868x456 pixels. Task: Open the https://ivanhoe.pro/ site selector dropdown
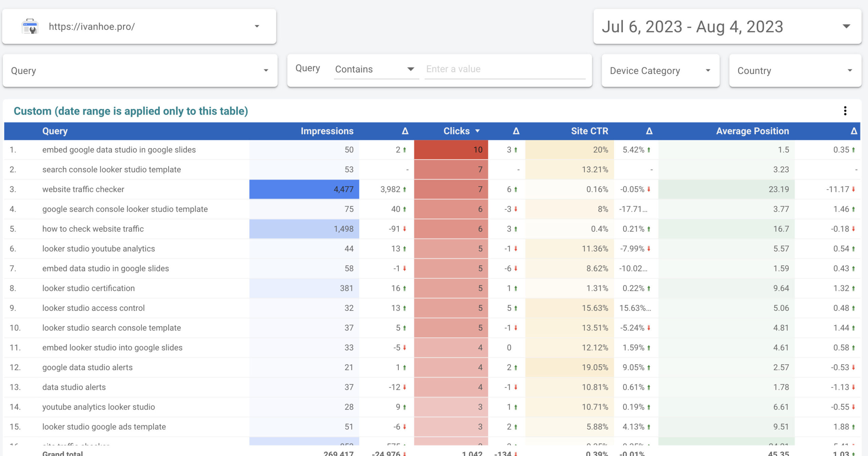coord(257,26)
